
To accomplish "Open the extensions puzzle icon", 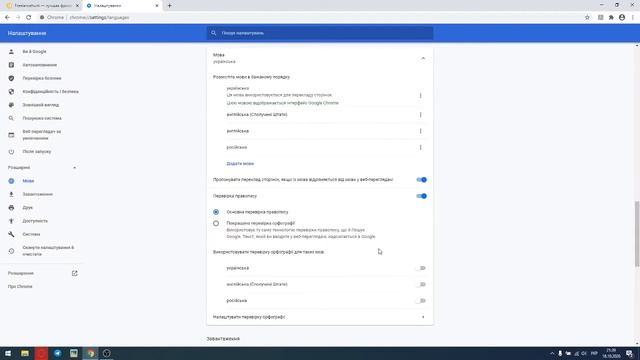I will (611, 18).
